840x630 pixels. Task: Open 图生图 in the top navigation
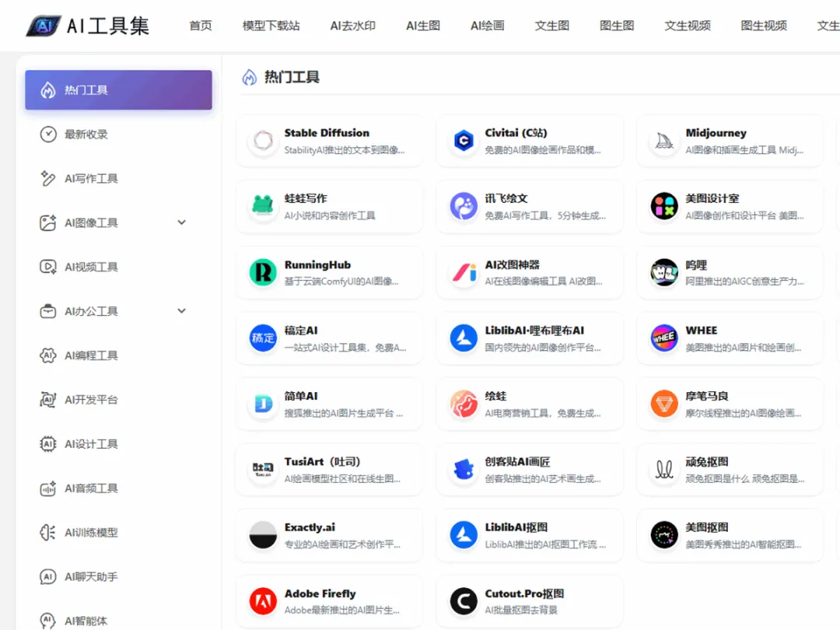[617, 25]
